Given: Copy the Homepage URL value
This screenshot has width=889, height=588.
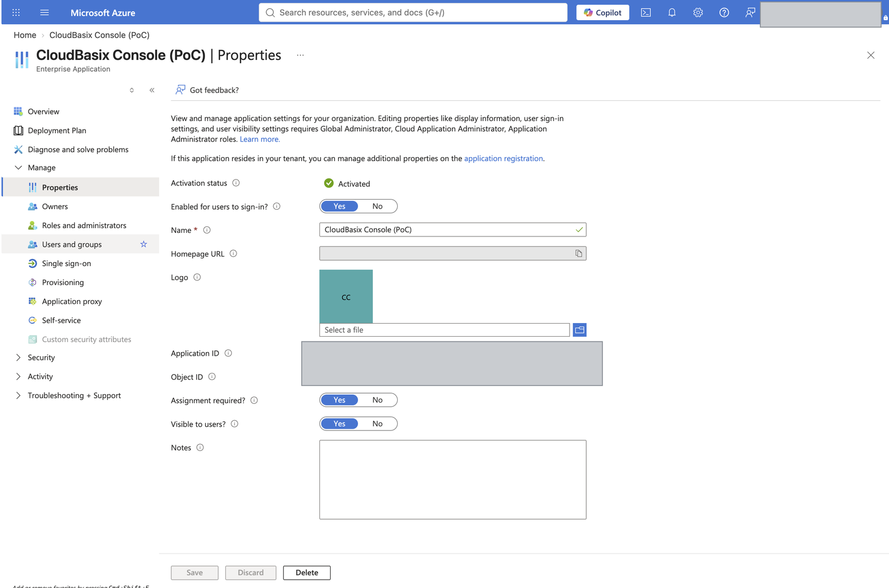Looking at the screenshot, I should click(578, 254).
